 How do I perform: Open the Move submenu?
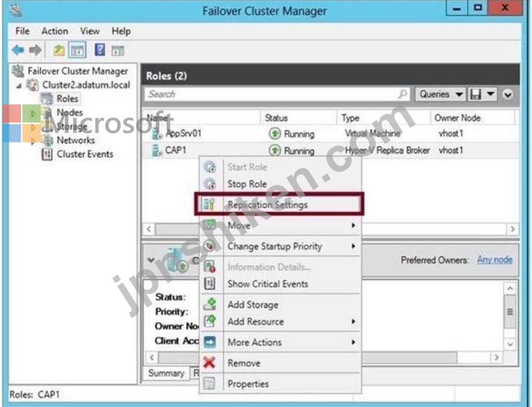tap(280, 225)
